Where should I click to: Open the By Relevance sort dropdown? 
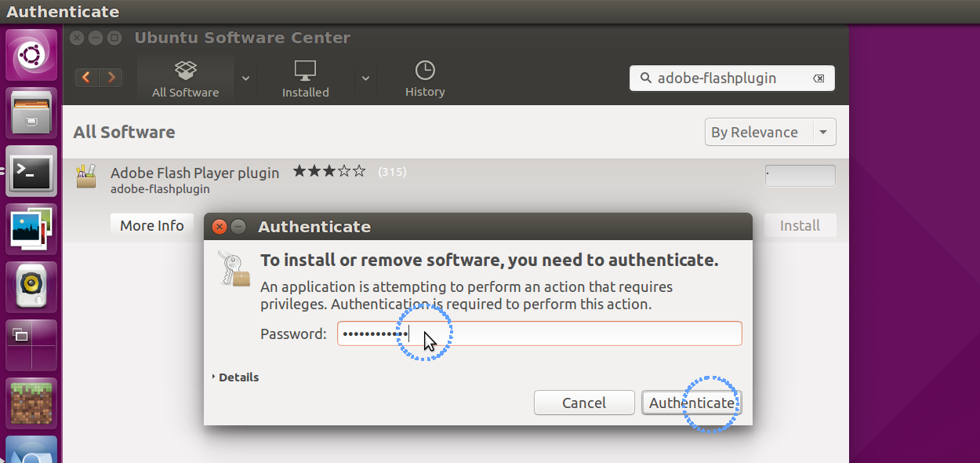click(771, 132)
